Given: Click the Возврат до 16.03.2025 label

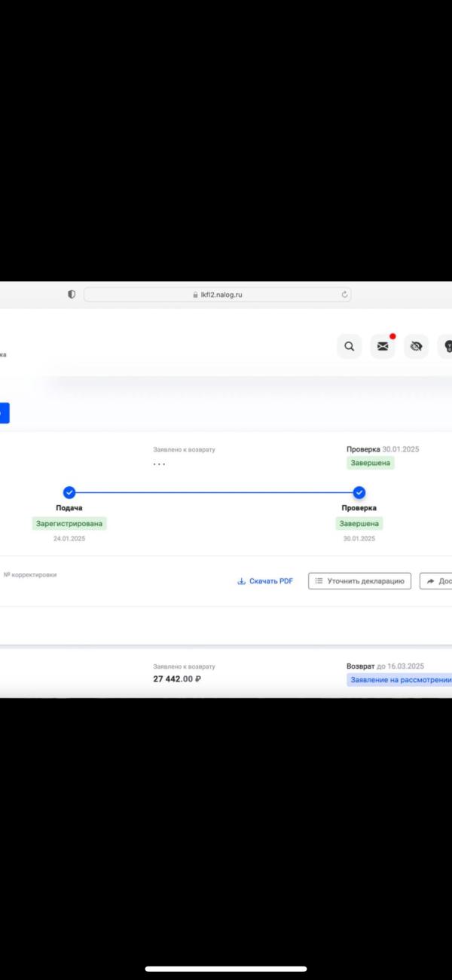Looking at the screenshot, I should 386,666.
